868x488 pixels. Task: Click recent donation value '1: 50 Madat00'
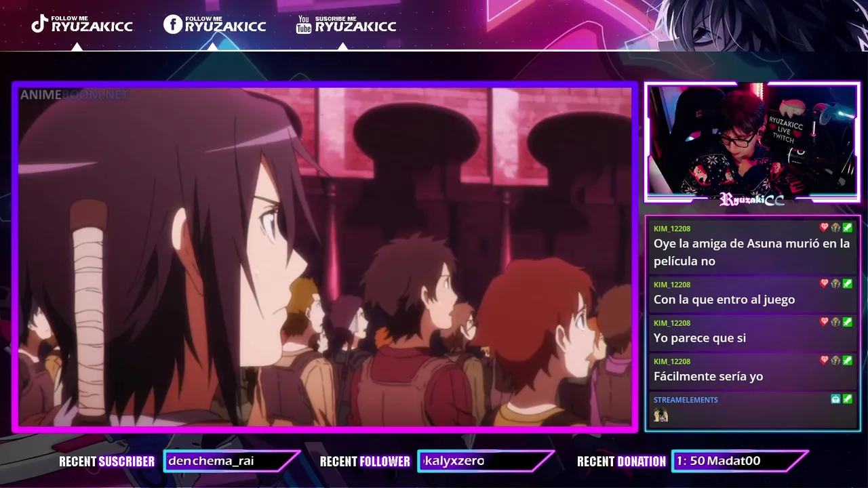718,461
